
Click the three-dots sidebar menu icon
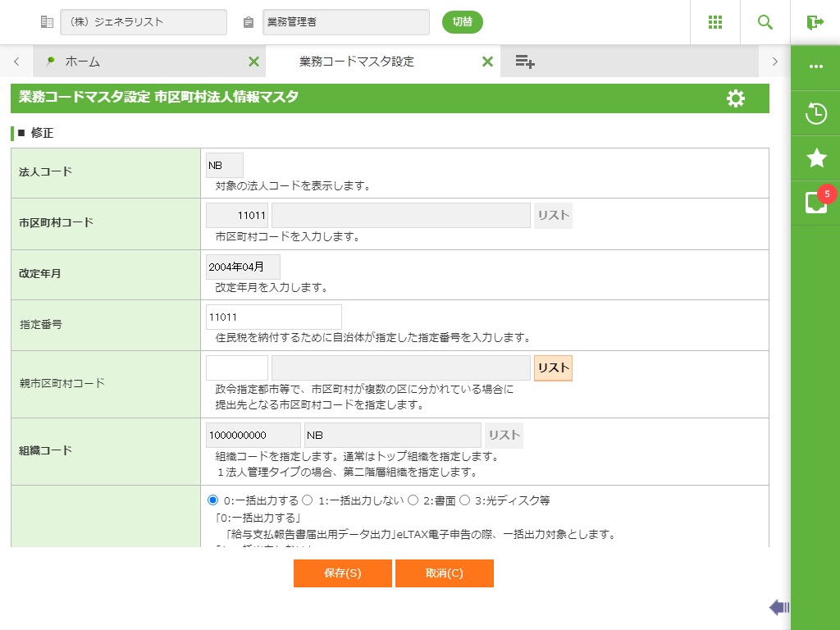[x=816, y=66]
